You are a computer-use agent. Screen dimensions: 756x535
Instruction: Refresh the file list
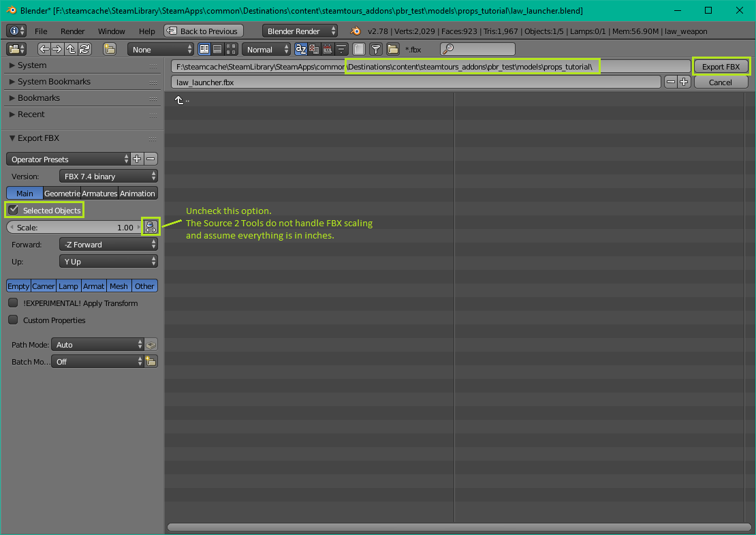pyautogui.click(x=84, y=49)
